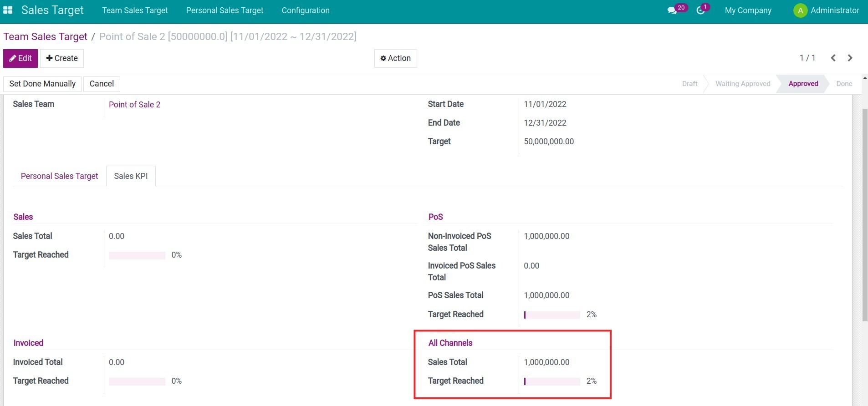Open the Configuration menu
Screen dimensions: 868x406
point(305,10)
